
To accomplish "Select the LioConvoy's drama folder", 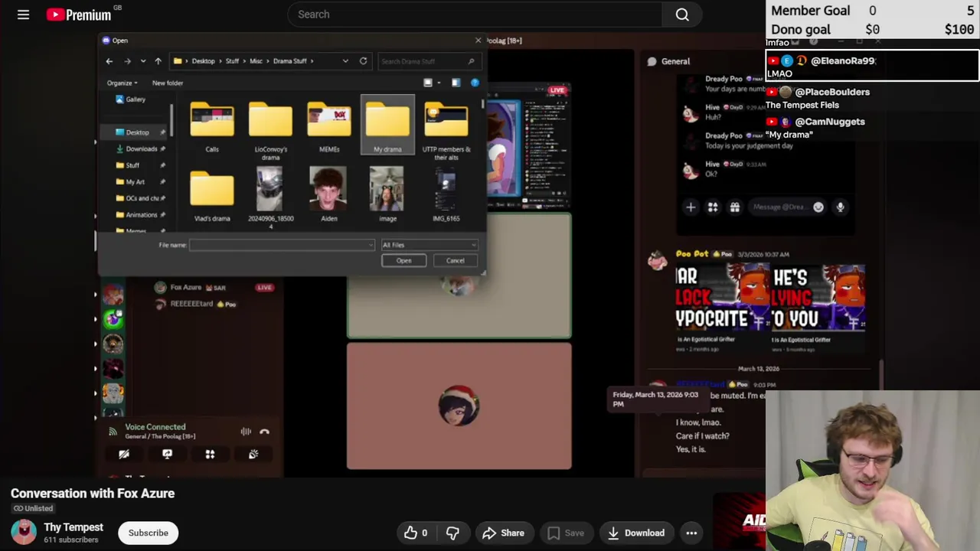I will [x=270, y=131].
